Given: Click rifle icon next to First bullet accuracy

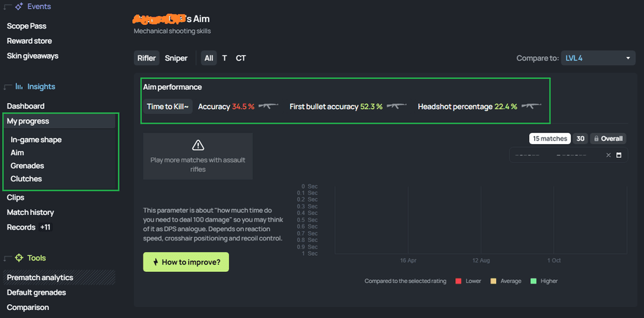Looking at the screenshot, I should point(397,106).
